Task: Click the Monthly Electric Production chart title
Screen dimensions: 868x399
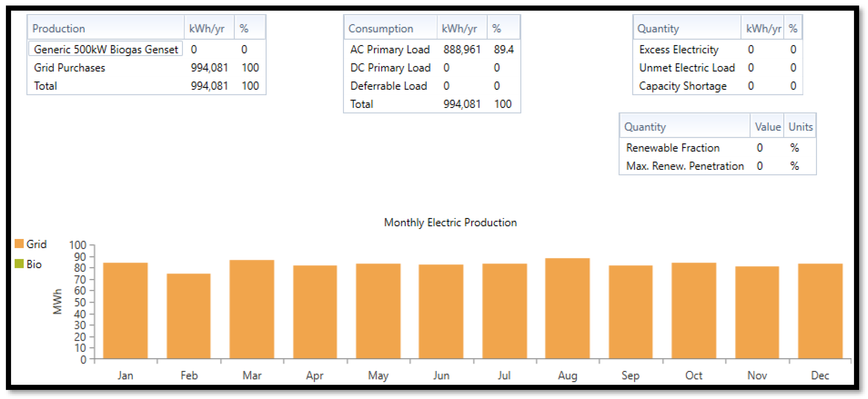Action: pos(450,222)
